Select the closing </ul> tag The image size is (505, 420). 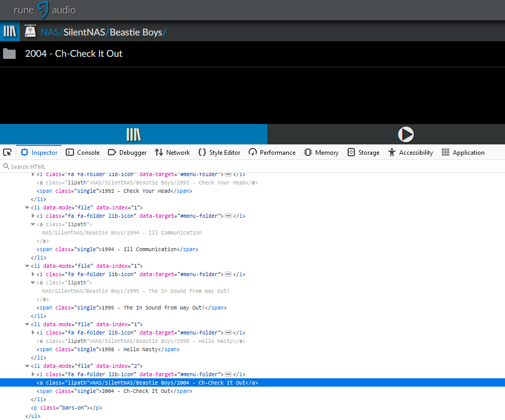pos(33,416)
